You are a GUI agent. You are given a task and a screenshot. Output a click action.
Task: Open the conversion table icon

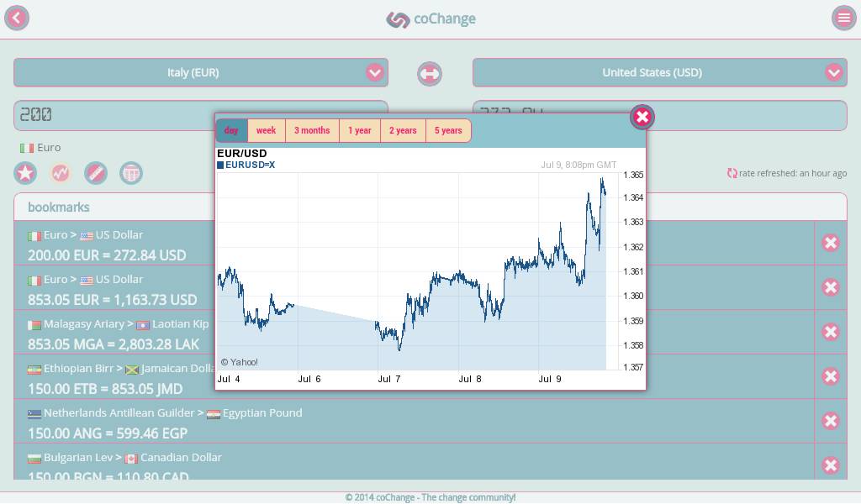(x=131, y=173)
